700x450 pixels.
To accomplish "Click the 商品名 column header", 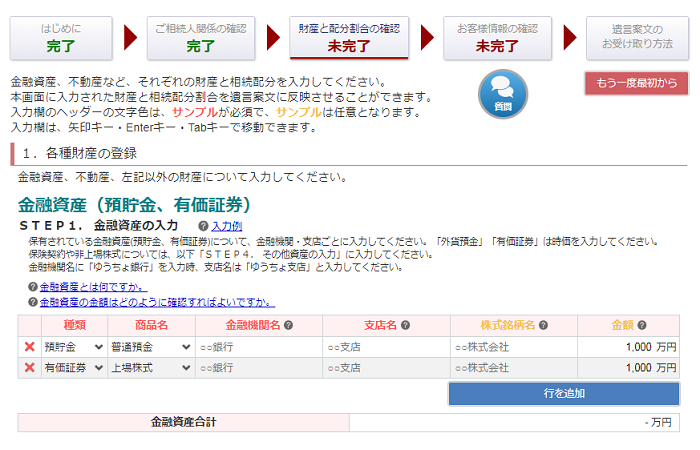I will point(151,325).
